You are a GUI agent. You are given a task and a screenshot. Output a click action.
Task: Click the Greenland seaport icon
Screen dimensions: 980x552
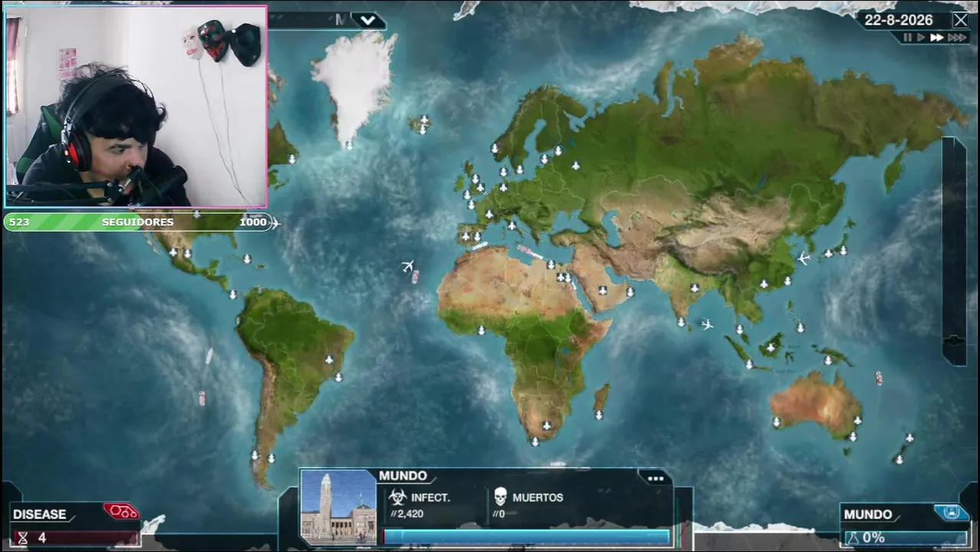pyautogui.click(x=348, y=144)
